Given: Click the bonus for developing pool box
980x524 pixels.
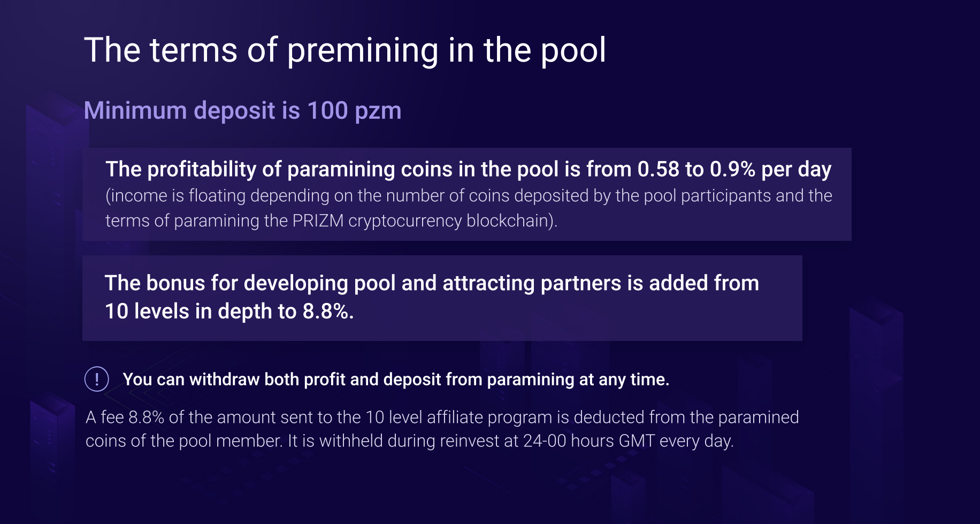Looking at the screenshot, I should pos(442,298).
